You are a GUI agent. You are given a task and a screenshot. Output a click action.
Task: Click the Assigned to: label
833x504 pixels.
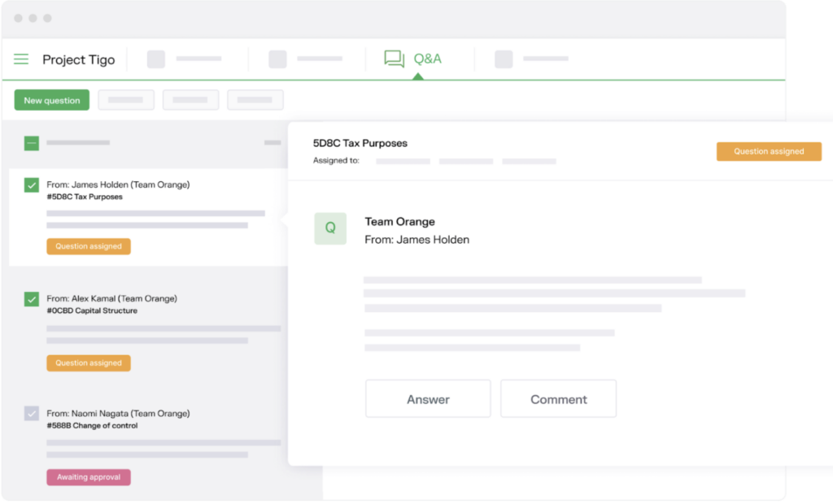point(336,160)
